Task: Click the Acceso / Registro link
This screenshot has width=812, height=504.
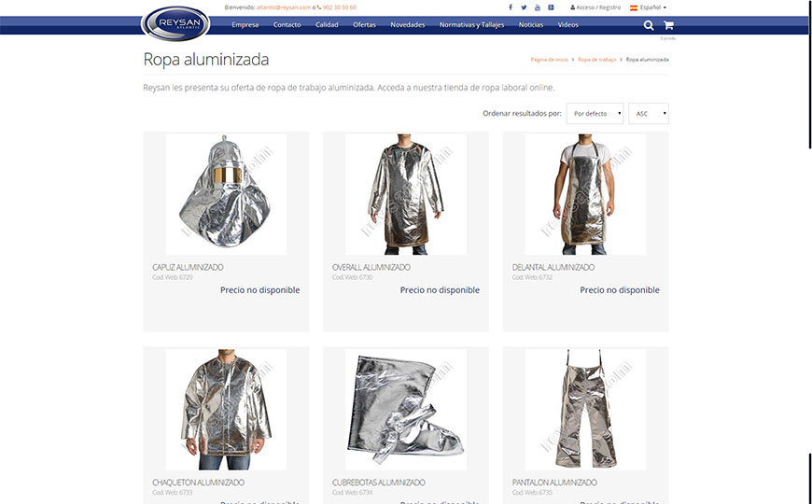Action: (595, 7)
